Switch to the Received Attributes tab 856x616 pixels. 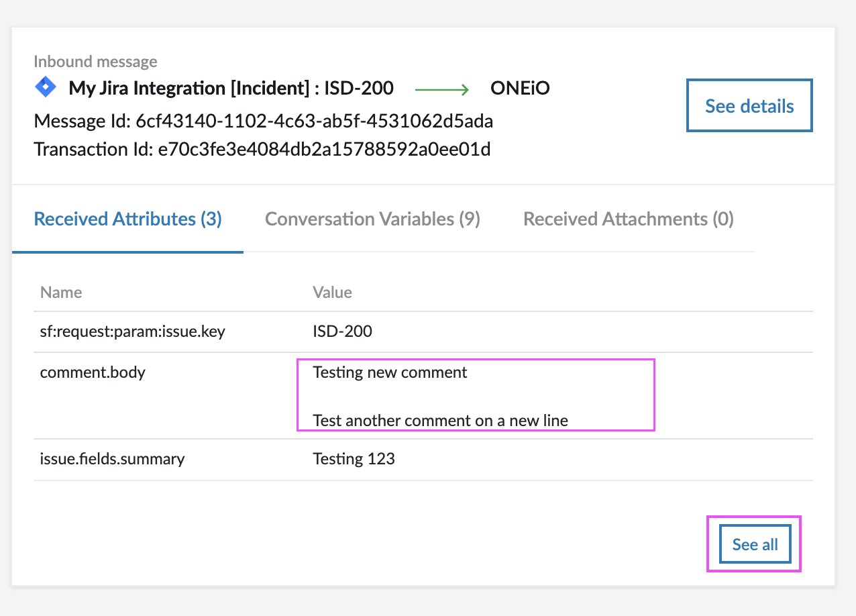(x=127, y=219)
